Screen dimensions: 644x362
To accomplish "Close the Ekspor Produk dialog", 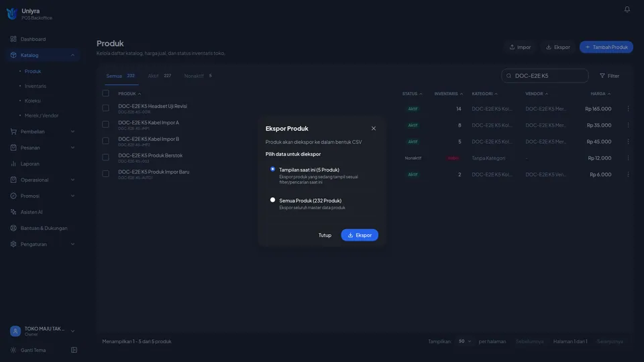I will coord(374,129).
